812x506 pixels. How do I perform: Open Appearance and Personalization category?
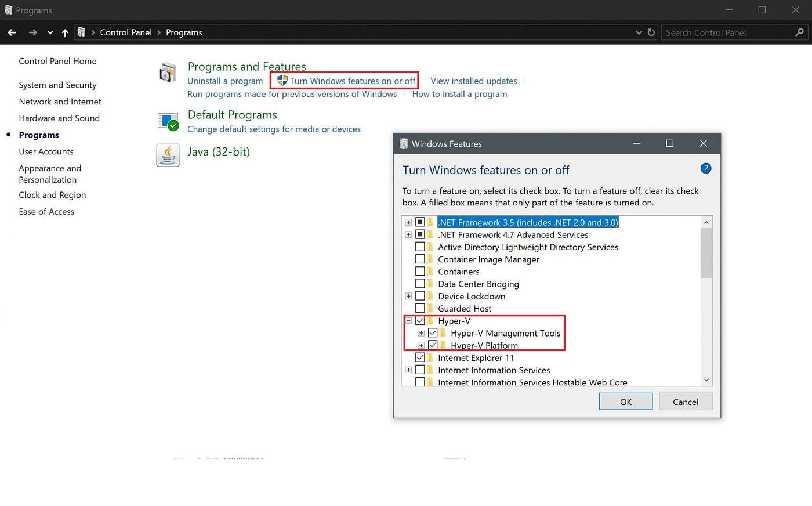pos(50,174)
